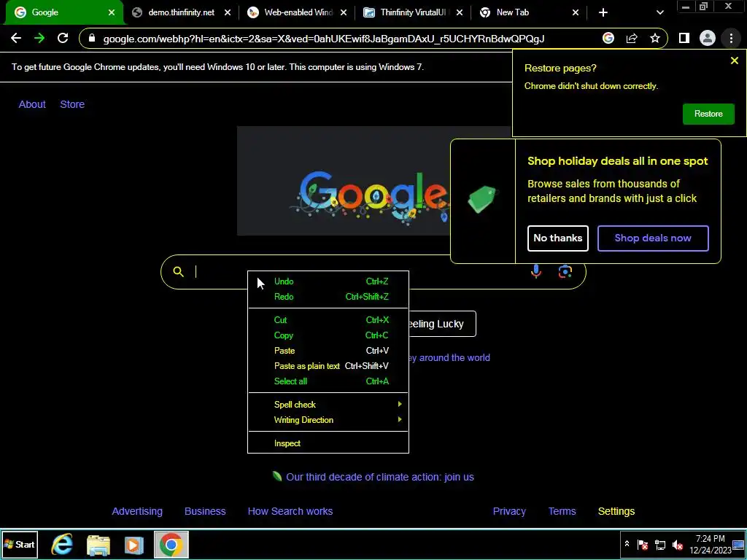Switch to the Web-enabled Wind tab
Image resolution: width=747 pixels, height=560 pixels.
[x=298, y=12]
